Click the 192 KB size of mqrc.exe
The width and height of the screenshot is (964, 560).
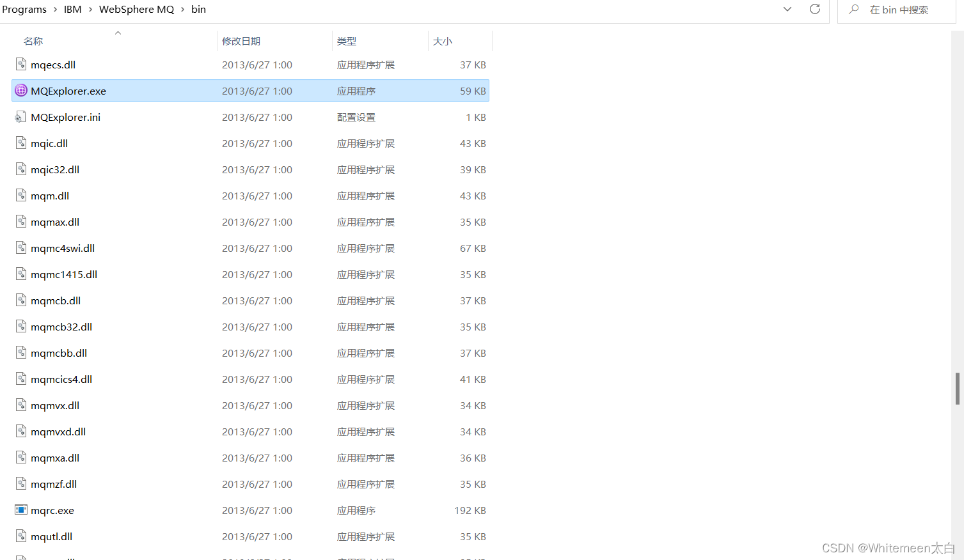(470, 510)
